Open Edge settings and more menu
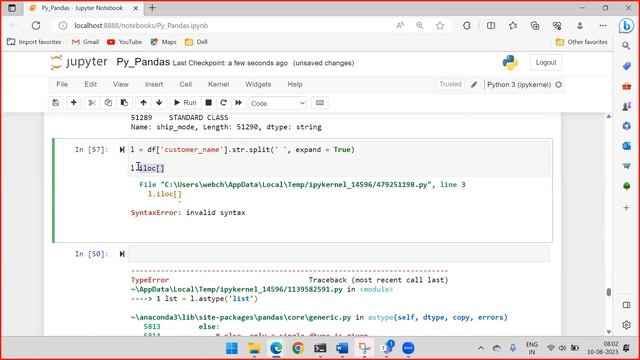Image resolution: width=640 pixels, height=360 pixels. point(603,25)
